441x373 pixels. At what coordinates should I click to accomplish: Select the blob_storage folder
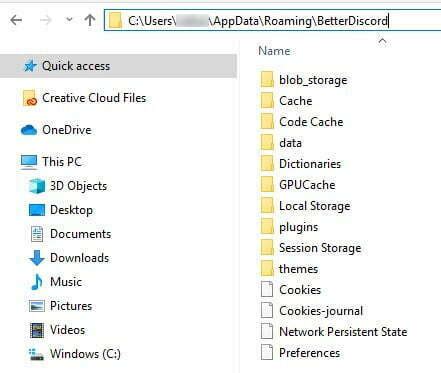coord(313,80)
